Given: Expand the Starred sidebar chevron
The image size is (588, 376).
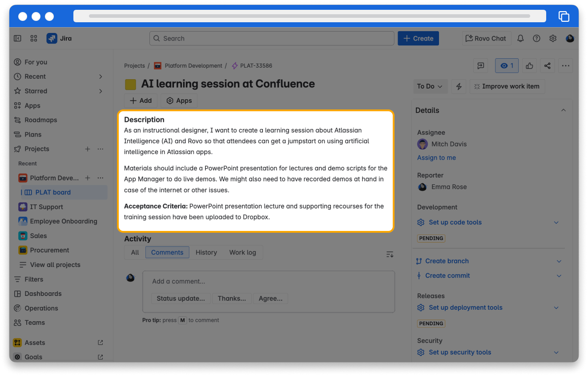Looking at the screenshot, I should pos(101,91).
